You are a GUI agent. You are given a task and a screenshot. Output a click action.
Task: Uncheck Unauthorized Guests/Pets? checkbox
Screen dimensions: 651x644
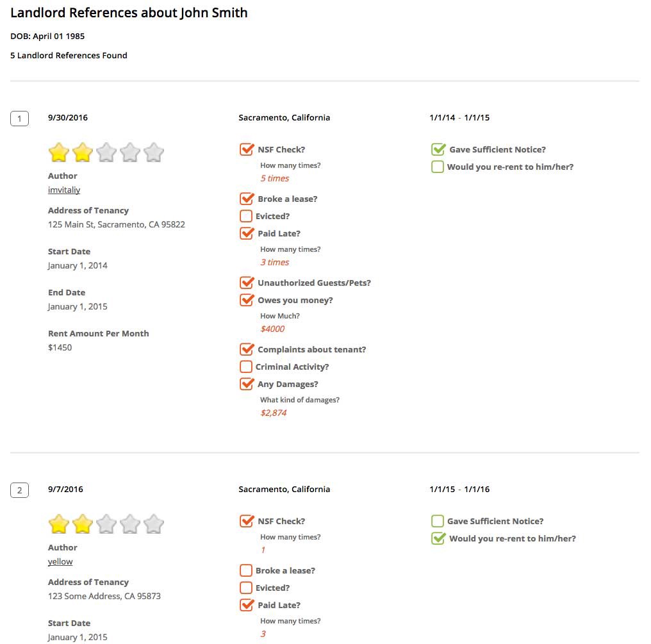[x=246, y=283]
